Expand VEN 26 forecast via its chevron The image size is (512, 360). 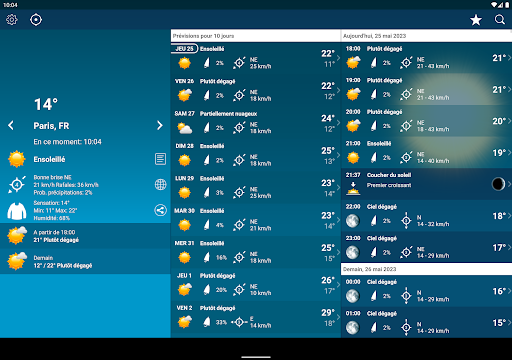pos(338,90)
